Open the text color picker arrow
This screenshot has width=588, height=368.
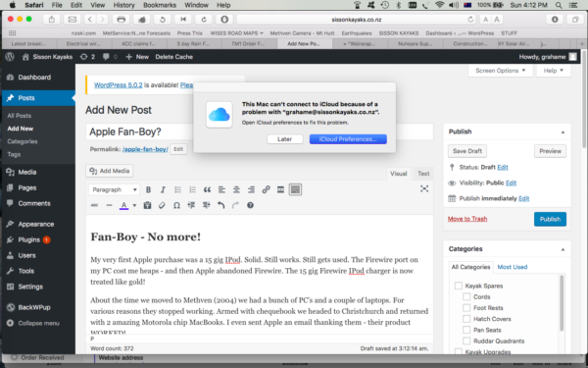click(134, 205)
